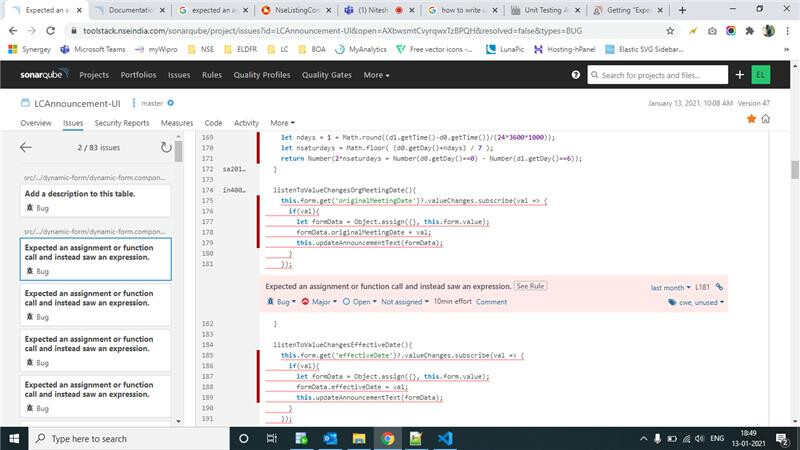This screenshot has width=800, height=450.
Task: Open the help question mark icon
Action: pyautogui.click(x=576, y=75)
